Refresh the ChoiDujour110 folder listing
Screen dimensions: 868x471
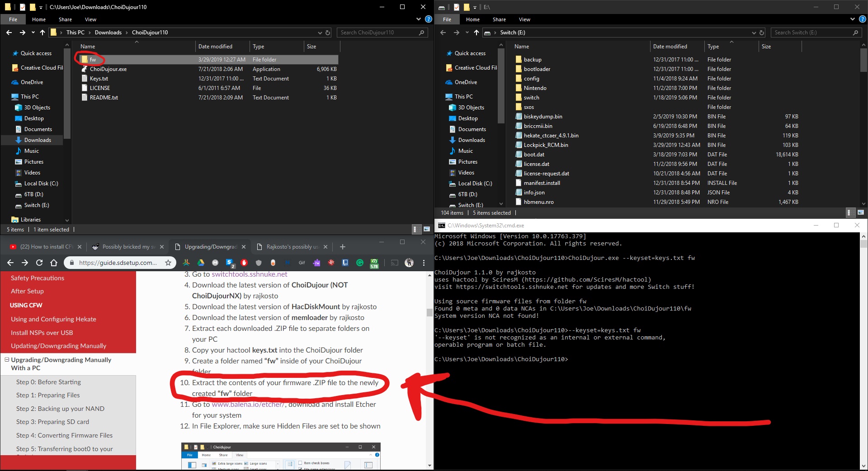[328, 33]
